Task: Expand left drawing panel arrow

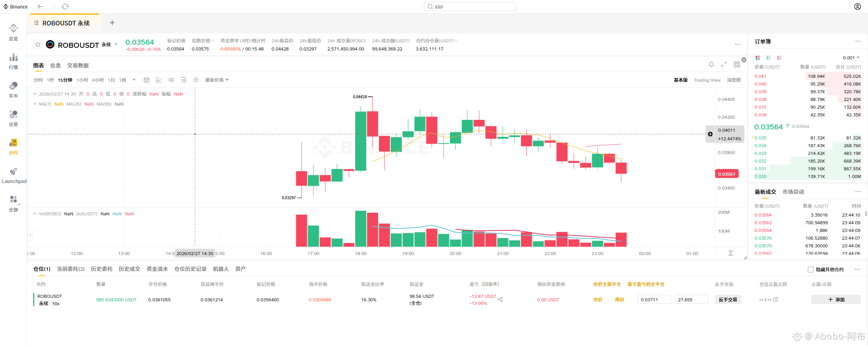Action: pyautogui.click(x=30, y=234)
